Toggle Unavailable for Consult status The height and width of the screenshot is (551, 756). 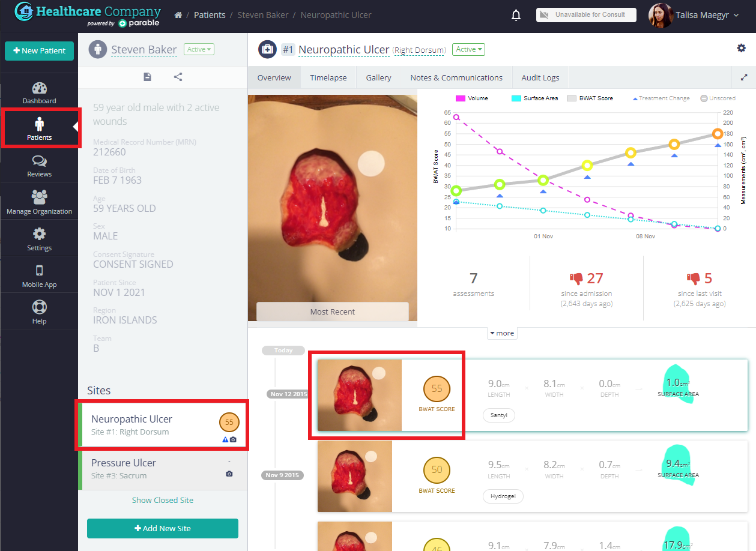(x=586, y=15)
